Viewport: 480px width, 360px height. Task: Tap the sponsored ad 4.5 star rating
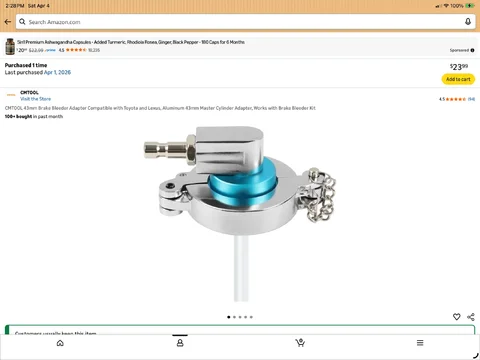pos(73,50)
